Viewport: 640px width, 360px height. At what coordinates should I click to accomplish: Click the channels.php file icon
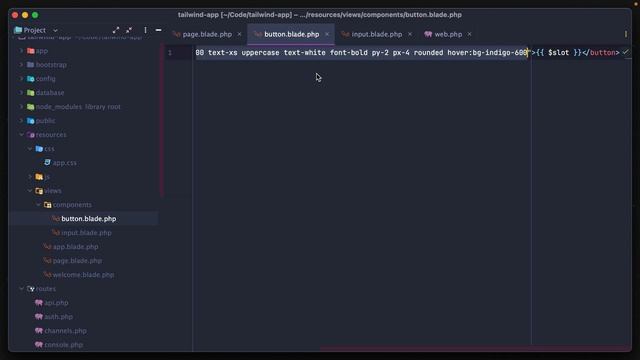point(39,331)
